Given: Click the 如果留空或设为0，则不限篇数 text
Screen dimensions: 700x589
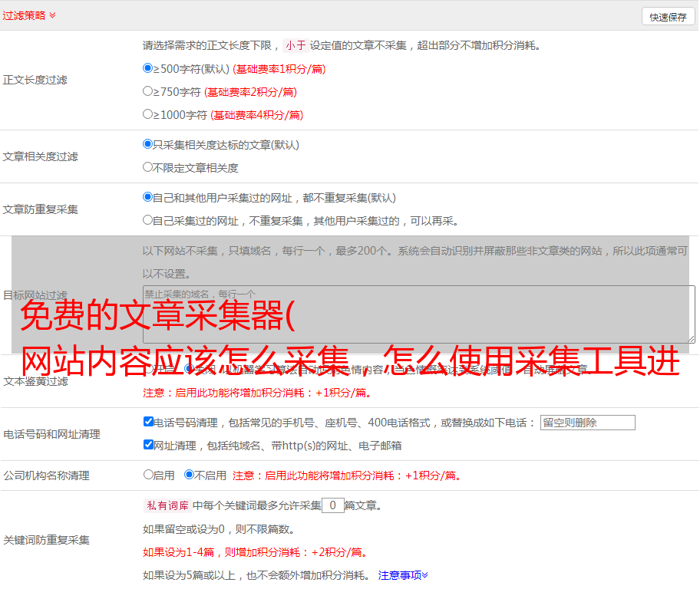Looking at the screenshot, I should 220,529.
